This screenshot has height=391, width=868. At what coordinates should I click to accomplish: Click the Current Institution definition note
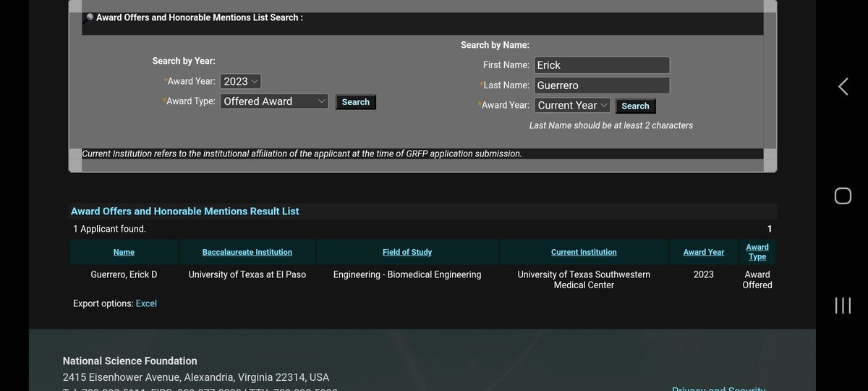pos(302,154)
